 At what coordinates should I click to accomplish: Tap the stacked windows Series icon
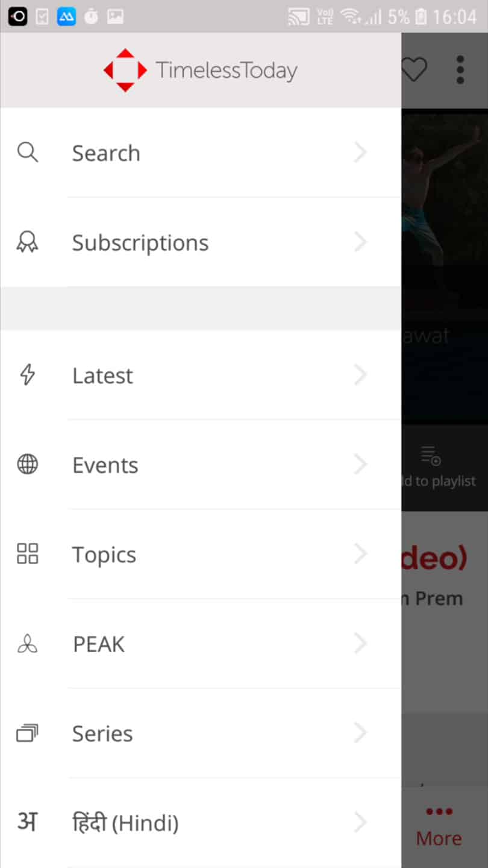[28, 733]
